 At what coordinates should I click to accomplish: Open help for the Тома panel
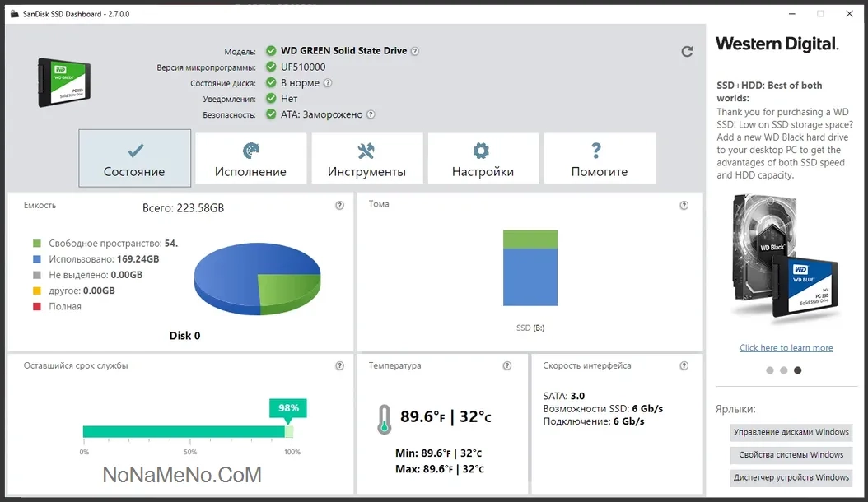pos(684,206)
